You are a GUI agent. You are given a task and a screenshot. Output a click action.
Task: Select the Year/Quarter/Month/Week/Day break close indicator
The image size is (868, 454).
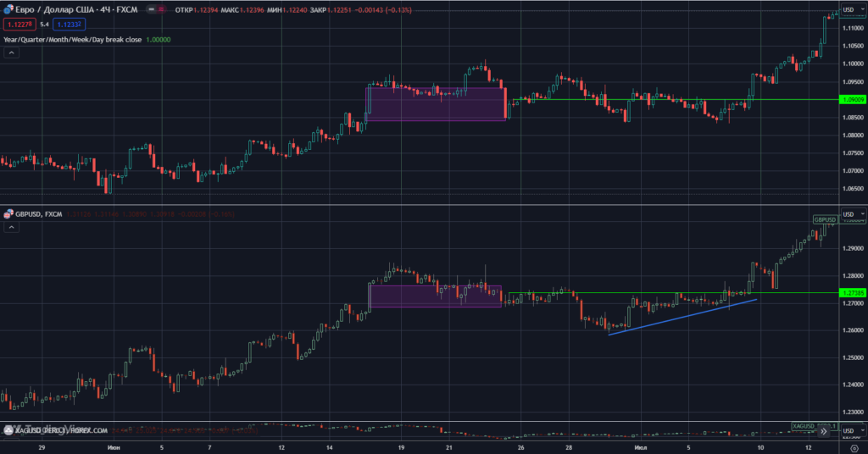(73, 39)
